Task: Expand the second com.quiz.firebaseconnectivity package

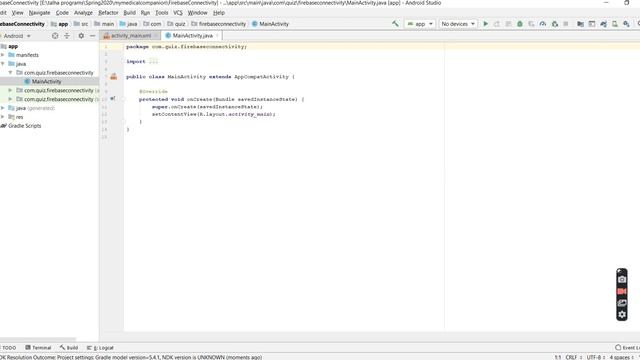Action: [11, 90]
